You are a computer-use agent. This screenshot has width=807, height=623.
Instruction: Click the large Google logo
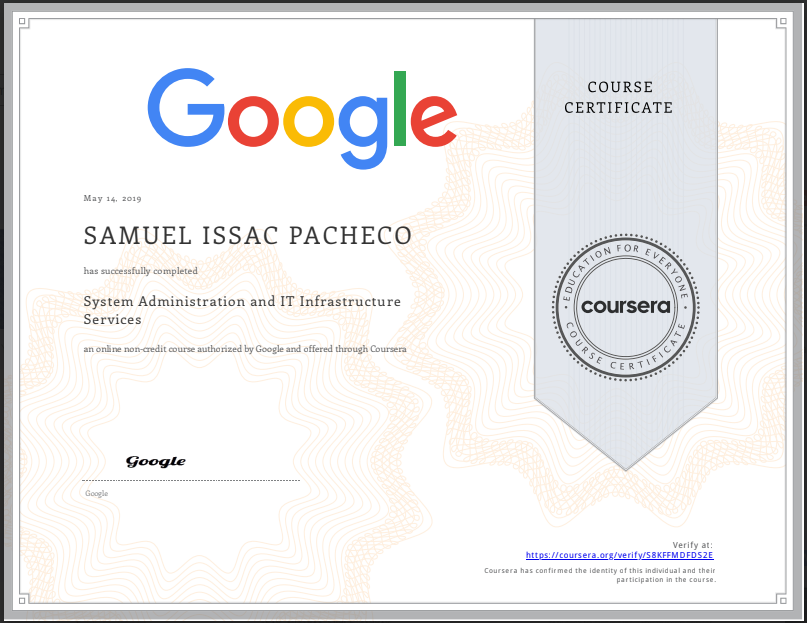click(x=302, y=119)
